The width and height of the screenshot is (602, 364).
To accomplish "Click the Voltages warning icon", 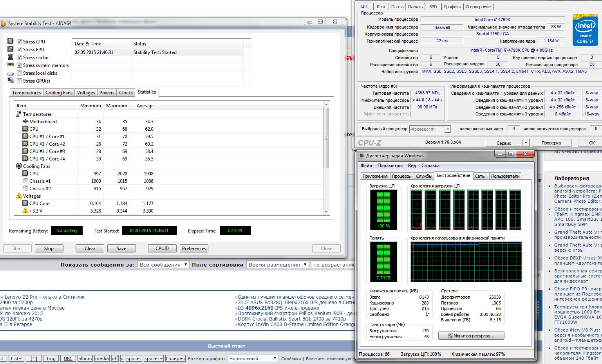I will coord(19,196).
